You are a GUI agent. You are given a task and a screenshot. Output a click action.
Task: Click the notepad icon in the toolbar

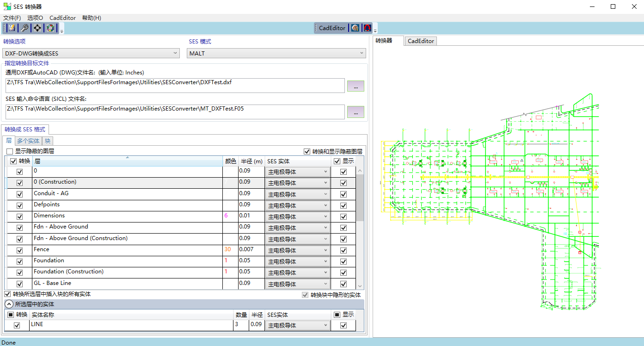coord(12,28)
